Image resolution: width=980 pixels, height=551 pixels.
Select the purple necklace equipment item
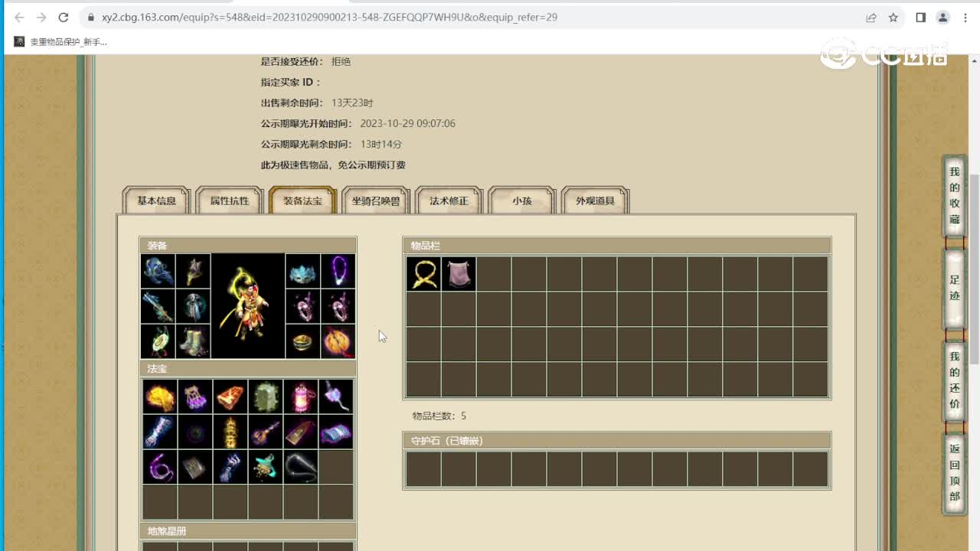[338, 271]
